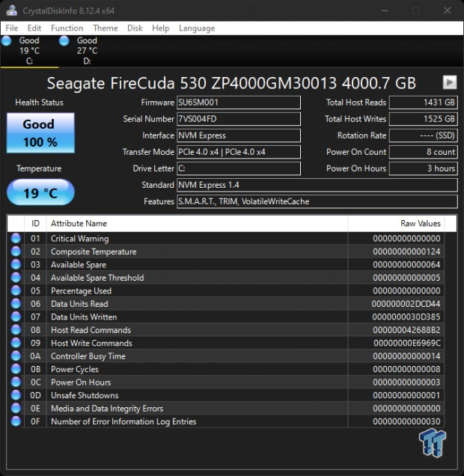Viewport: 464px width, 476px height.
Task: Click raw value 0000000000030
Action: coord(406,421)
